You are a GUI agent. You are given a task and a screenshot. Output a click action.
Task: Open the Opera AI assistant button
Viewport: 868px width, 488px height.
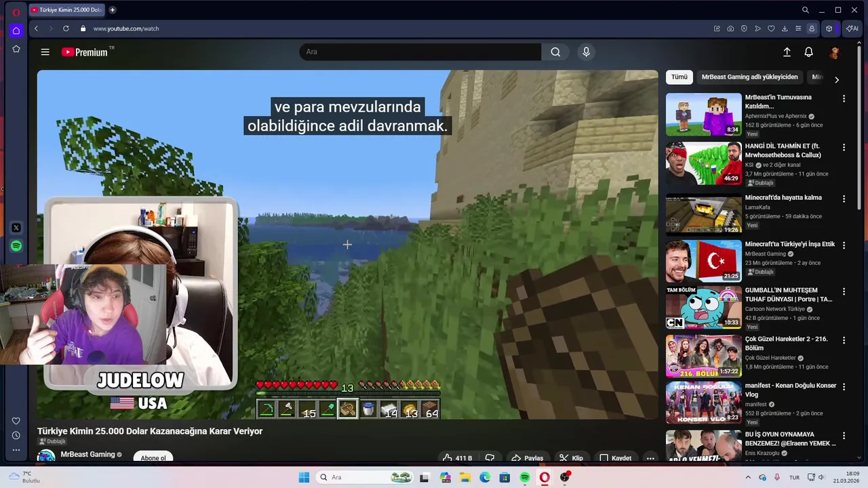tap(852, 28)
